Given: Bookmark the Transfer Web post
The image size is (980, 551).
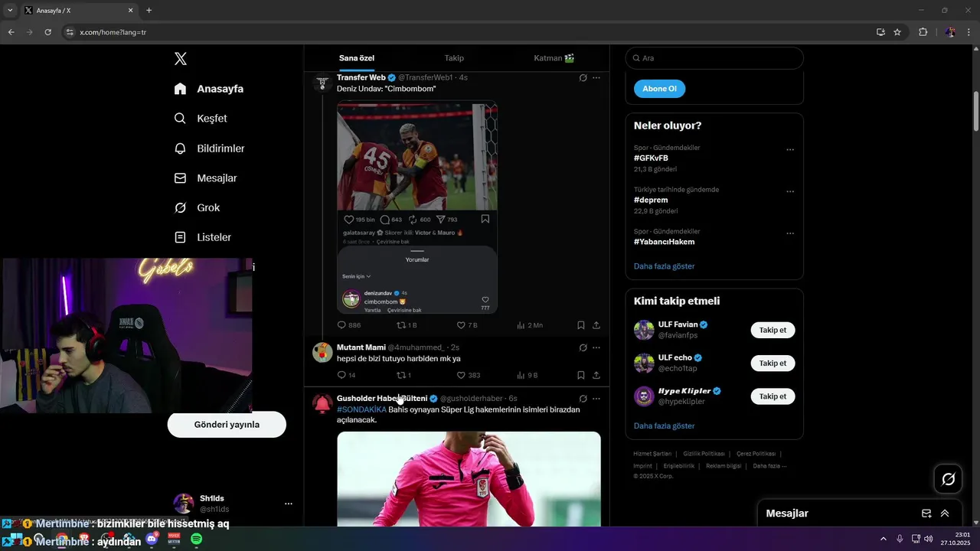Looking at the screenshot, I should coord(581,325).
